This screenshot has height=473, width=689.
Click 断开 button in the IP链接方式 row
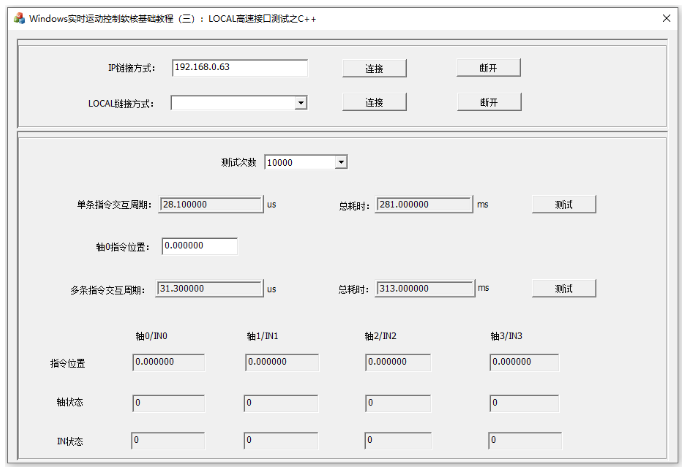tap(489, 68)
